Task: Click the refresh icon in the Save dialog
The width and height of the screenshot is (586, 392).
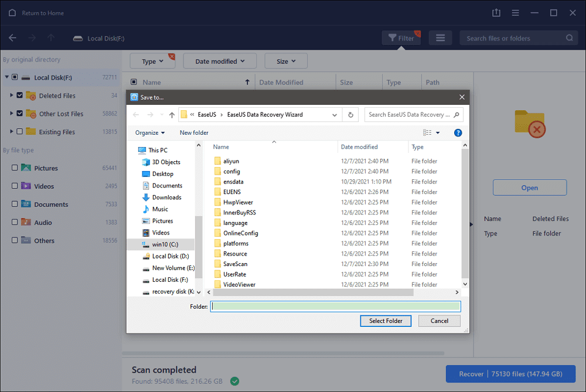Action: [350, 114]
